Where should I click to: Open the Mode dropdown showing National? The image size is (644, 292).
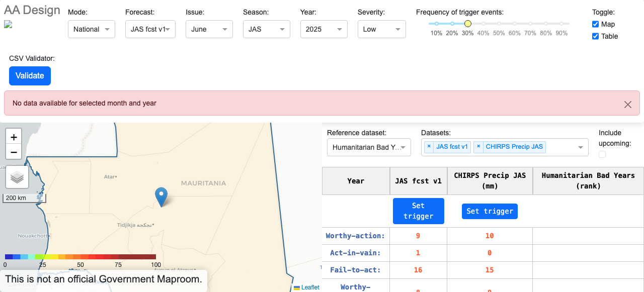pyautogui.click(x=91, y=29)
